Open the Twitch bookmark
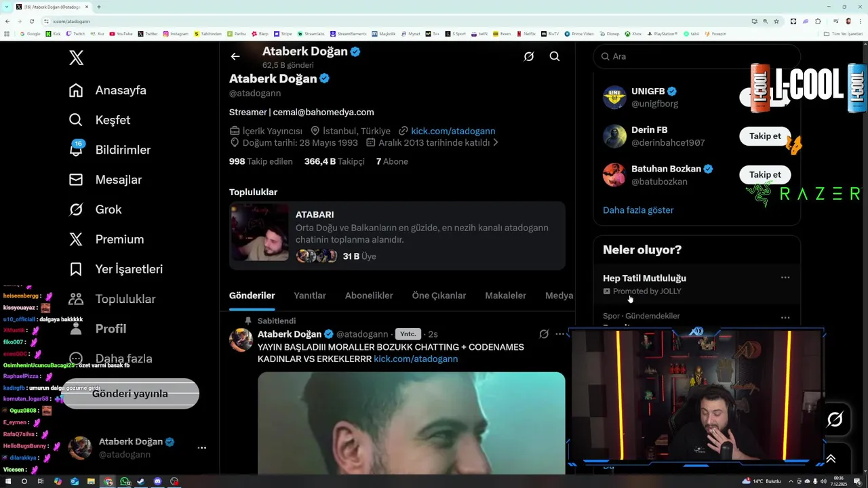Image resolution: width=868 pixels, height=488 pixels. pos(76,34)
